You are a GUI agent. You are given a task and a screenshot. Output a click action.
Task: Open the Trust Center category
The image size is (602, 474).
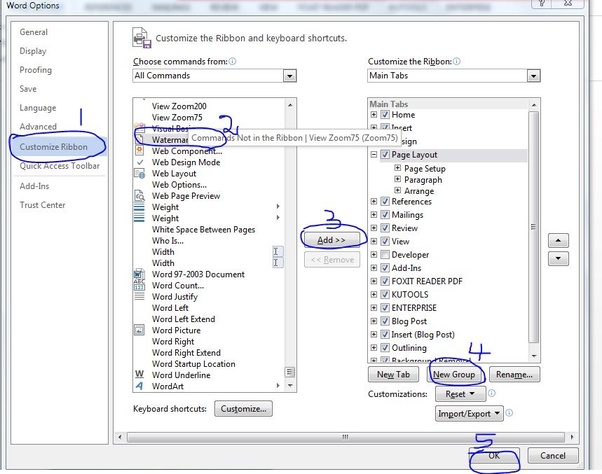[x=43, y=205]
